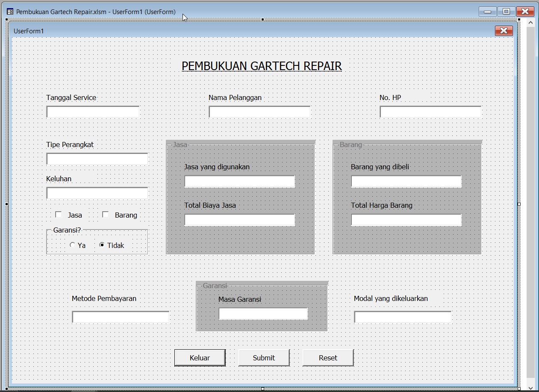Enable the Barang checkbox
This screenshot has width=539, height=392.
click(x=105, y=215)
